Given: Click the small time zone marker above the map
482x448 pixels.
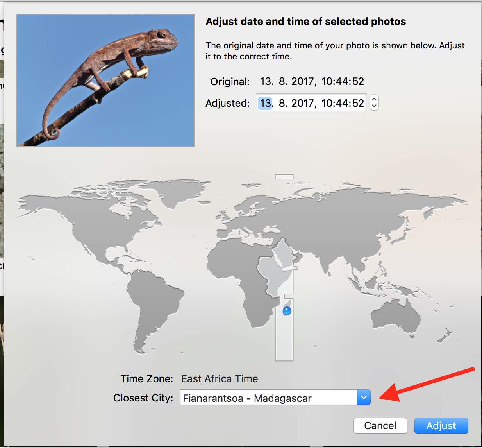Looking at the screenshot, I should coord(284,176).
